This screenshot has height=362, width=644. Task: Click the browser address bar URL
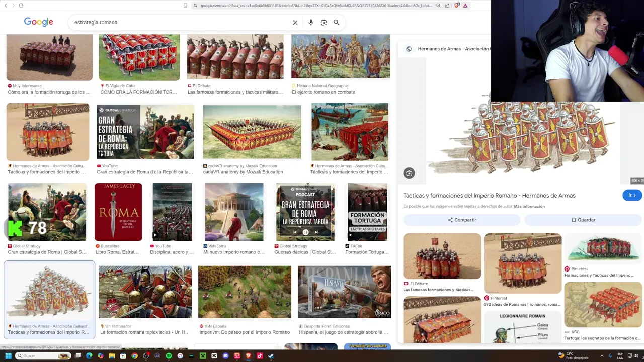click(316, 5)
